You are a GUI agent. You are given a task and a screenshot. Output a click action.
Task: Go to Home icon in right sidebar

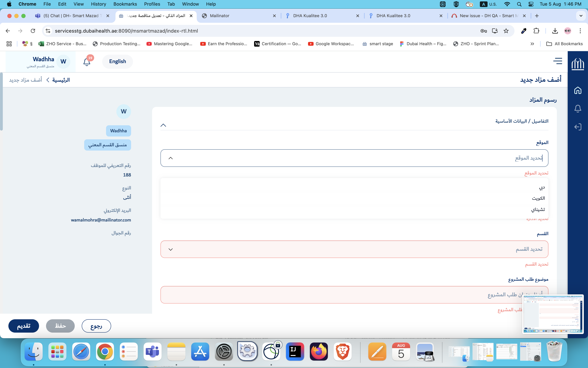(577, 90)
